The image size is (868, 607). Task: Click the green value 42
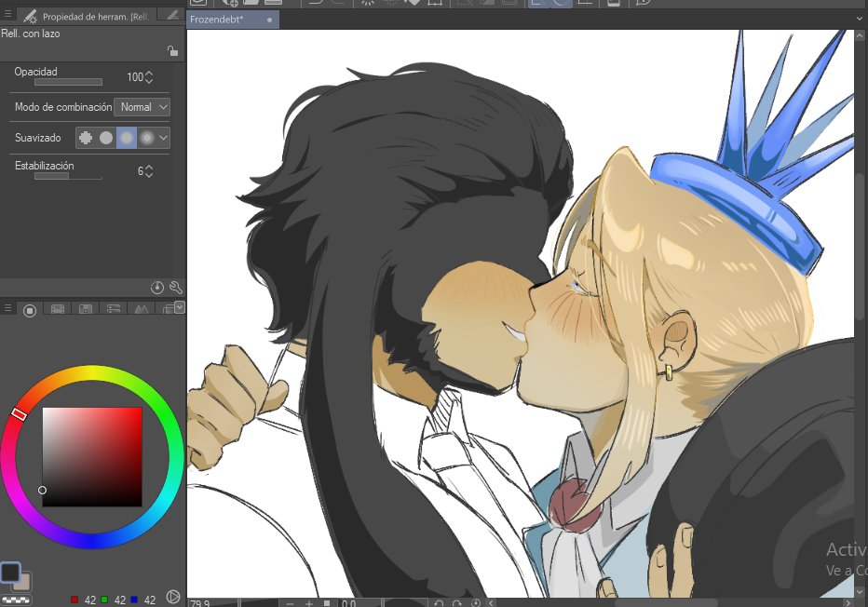[120, 600]
